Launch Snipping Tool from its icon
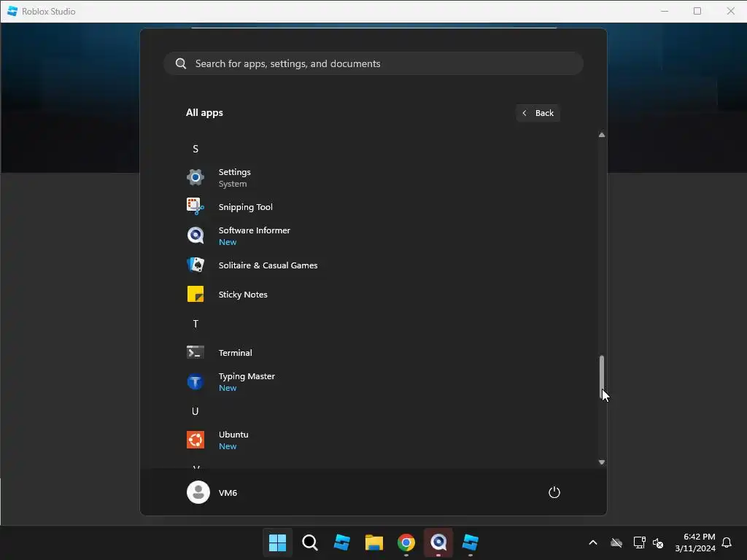The width and height of the screenshot is (747, 560). pos(196,206)
